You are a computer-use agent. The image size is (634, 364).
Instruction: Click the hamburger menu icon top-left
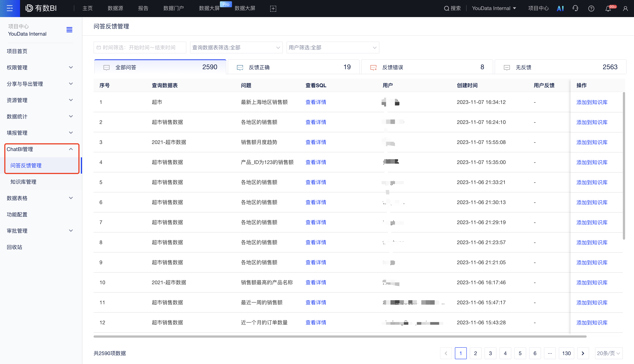(10, 8)
